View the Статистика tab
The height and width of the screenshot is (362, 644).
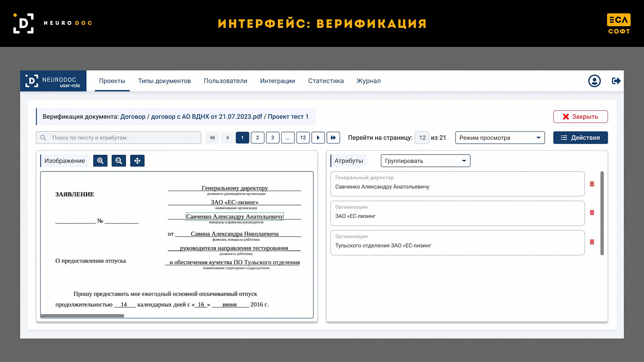coord(326,81)
